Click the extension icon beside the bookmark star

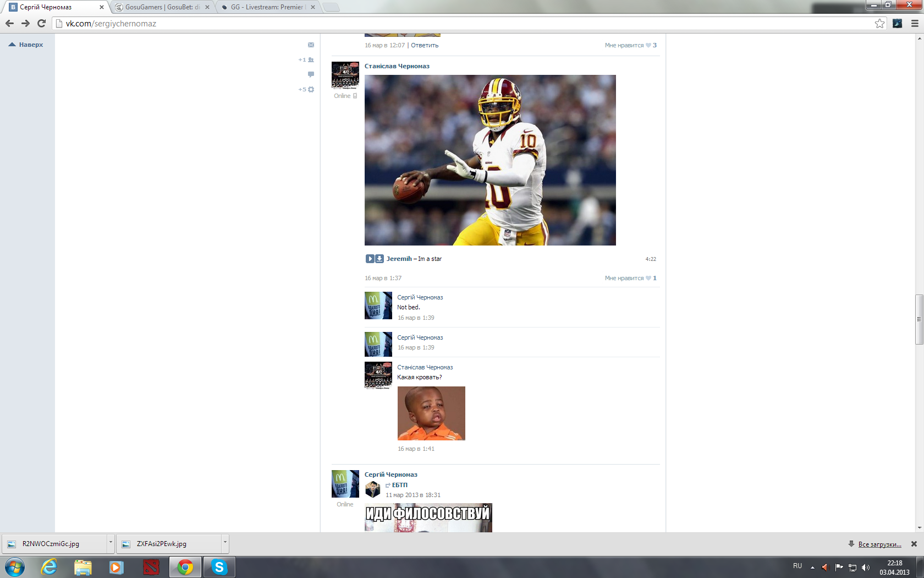pos(897,23)
